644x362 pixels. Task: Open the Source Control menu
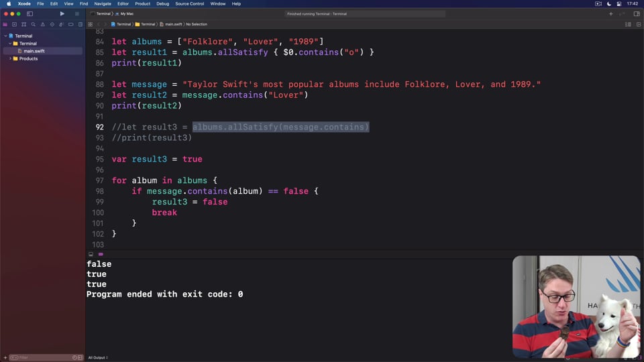point(189,4)
